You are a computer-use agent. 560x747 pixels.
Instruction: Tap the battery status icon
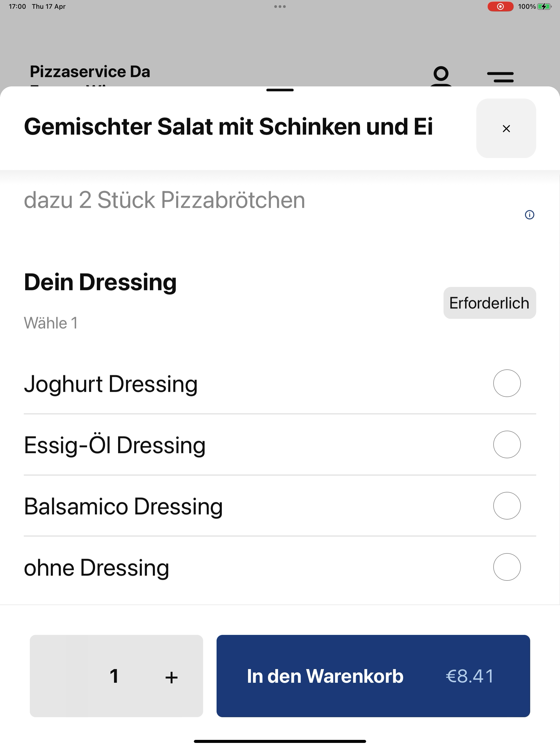tap(544, 6)
